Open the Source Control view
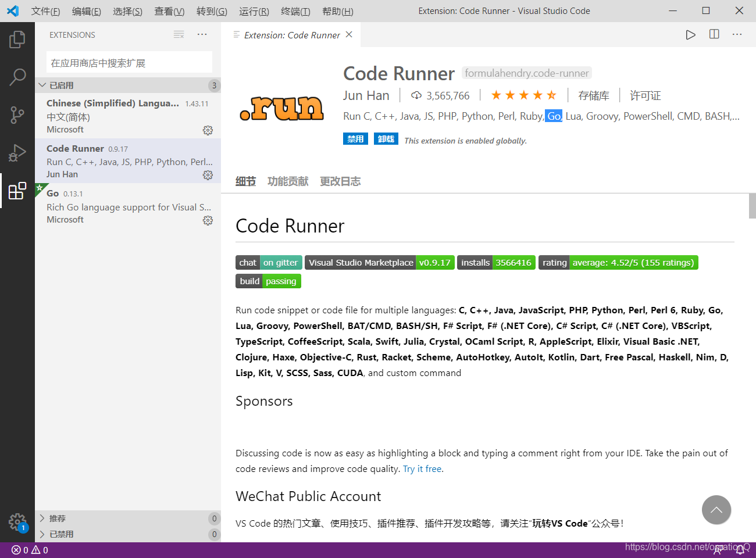The image size is (756, 558). point(17,115)
